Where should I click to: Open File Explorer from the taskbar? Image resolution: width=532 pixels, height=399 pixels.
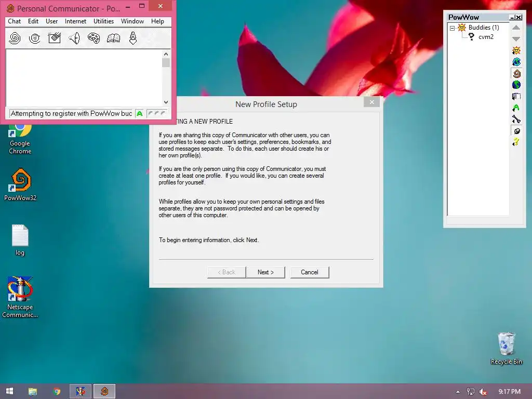(33, 392)
